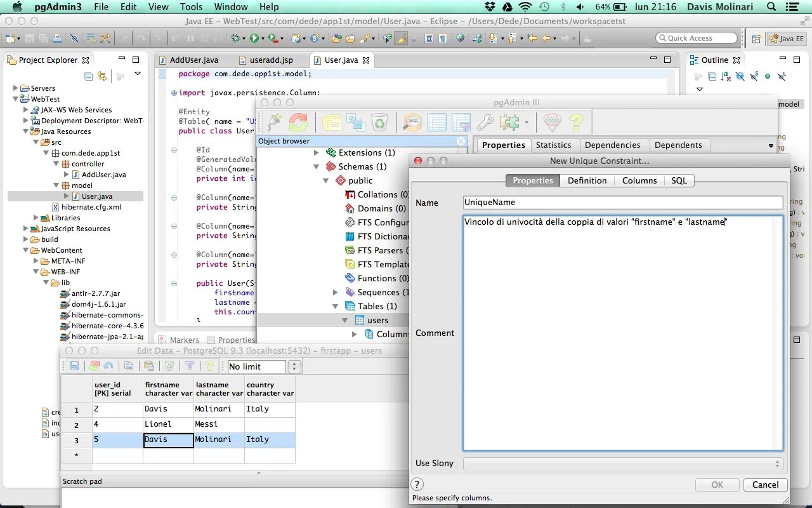Open the Window menu in menu bar
This screenshot has height=508, width=812.
point(231,7)
